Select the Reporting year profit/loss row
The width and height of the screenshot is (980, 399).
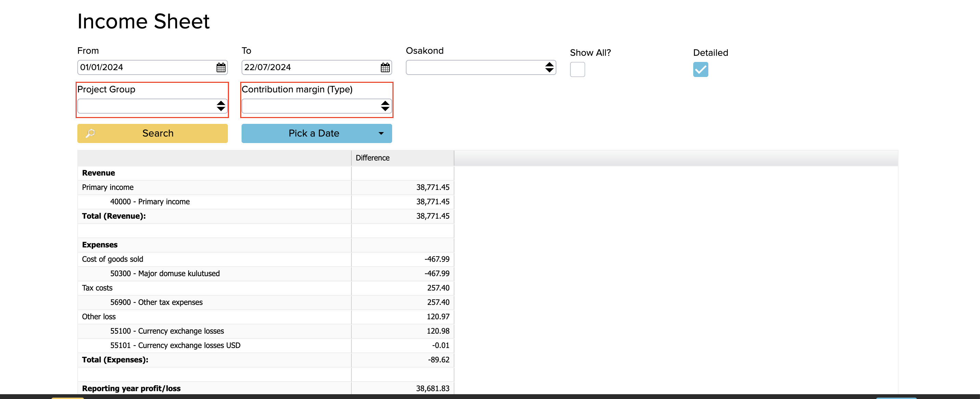(266, 388)
